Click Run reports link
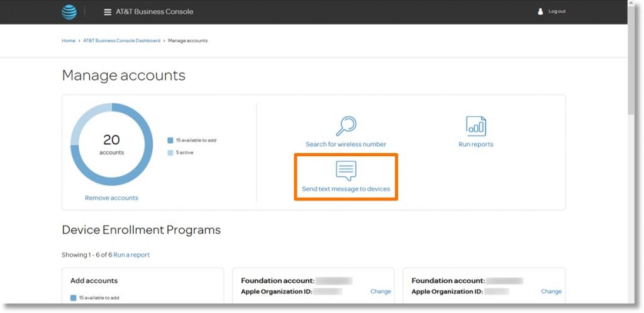644x313 pixels. coord(476,144)
